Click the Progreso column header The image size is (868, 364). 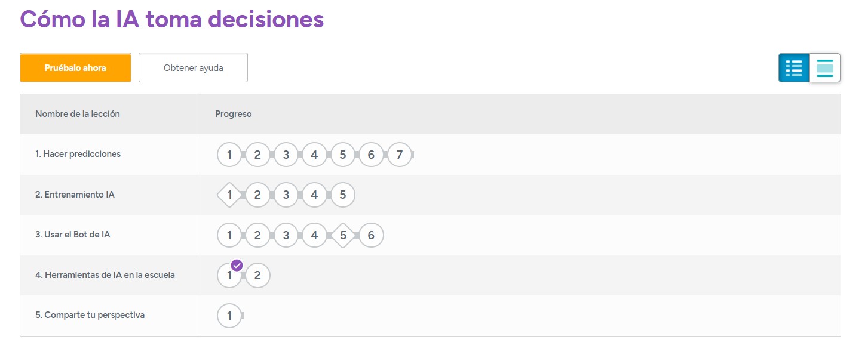[x=233, y=113]
